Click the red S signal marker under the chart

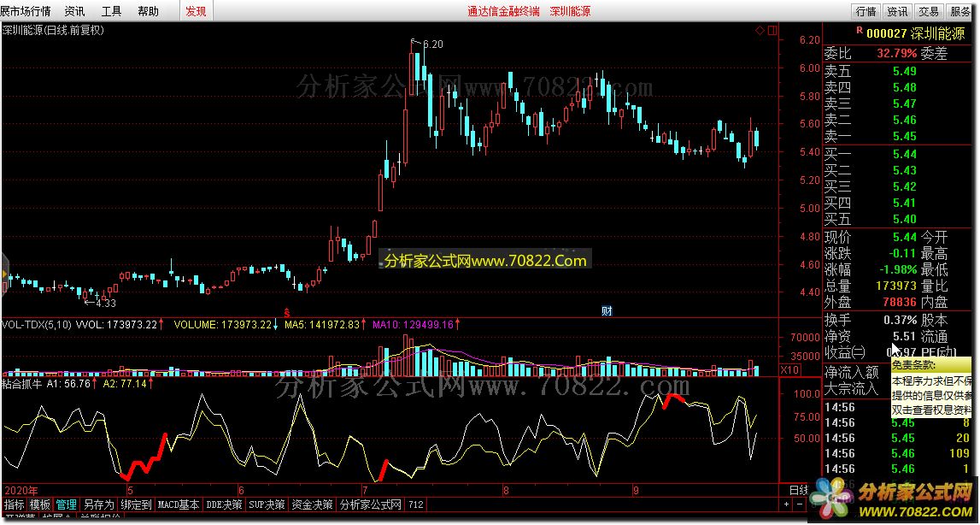(x=287, y=311)
